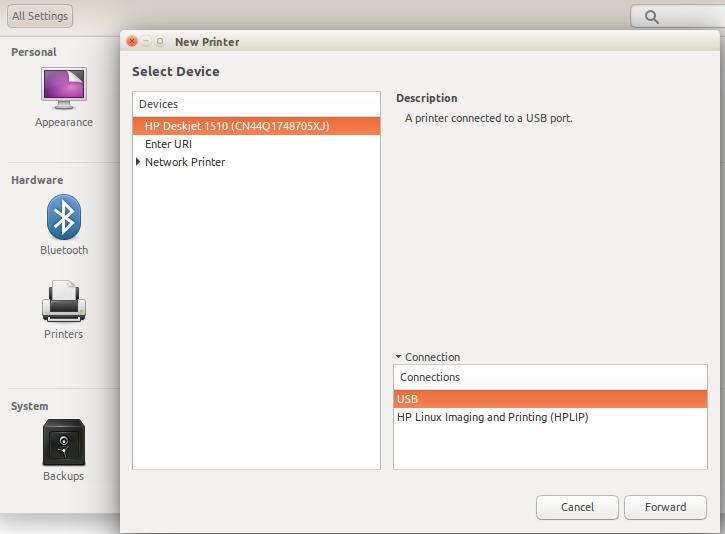Select HP Linux Imaging and Printing (HPLIP)
This screenshot has width=725, height=534.
(x=550, y=417)
